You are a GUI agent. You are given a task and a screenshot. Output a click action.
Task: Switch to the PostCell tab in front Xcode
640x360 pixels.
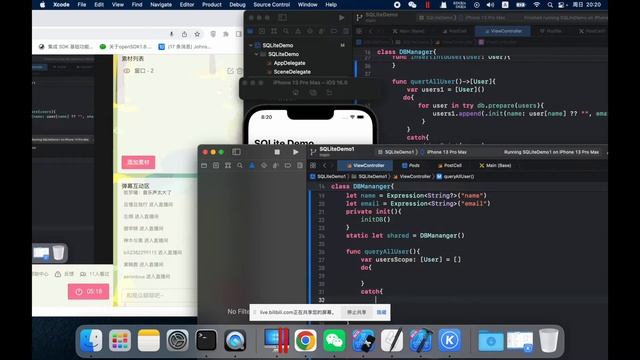point(449,165)
